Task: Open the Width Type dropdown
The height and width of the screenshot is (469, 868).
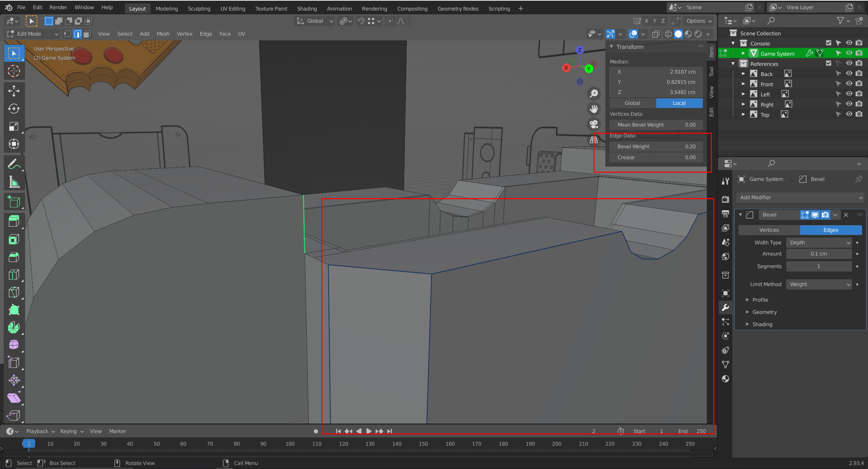Action: [x=818, y=243]
